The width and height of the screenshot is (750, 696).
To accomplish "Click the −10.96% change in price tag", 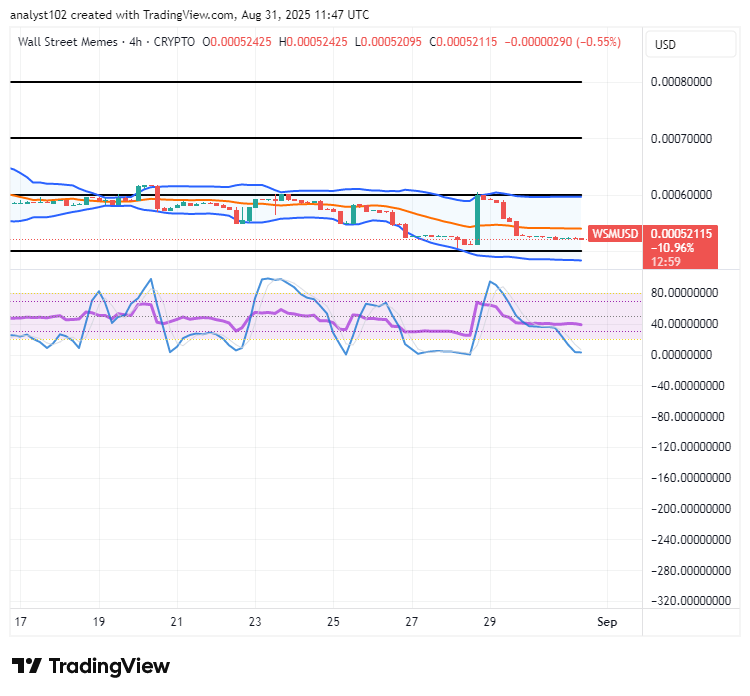I will pyautogui.click(x=672, y=248).
